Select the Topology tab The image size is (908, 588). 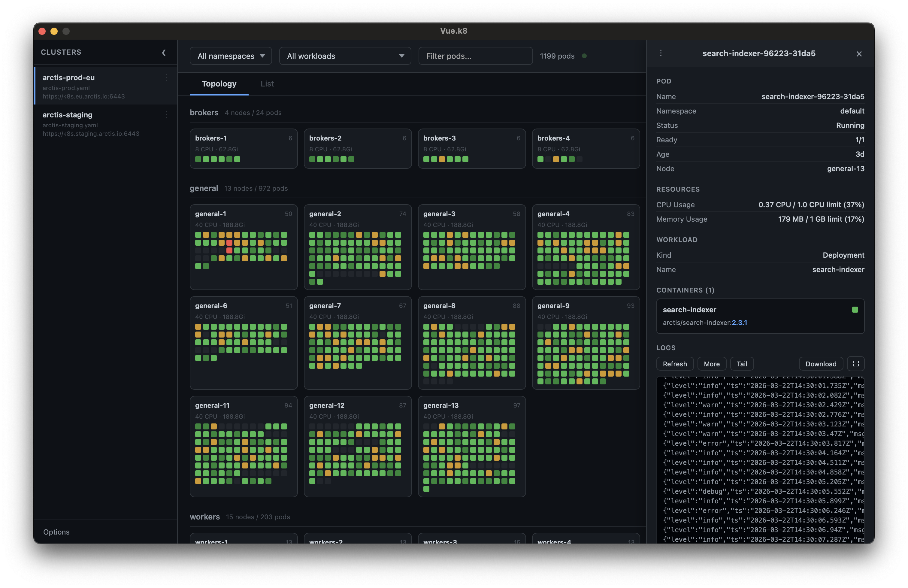[219, 83]
